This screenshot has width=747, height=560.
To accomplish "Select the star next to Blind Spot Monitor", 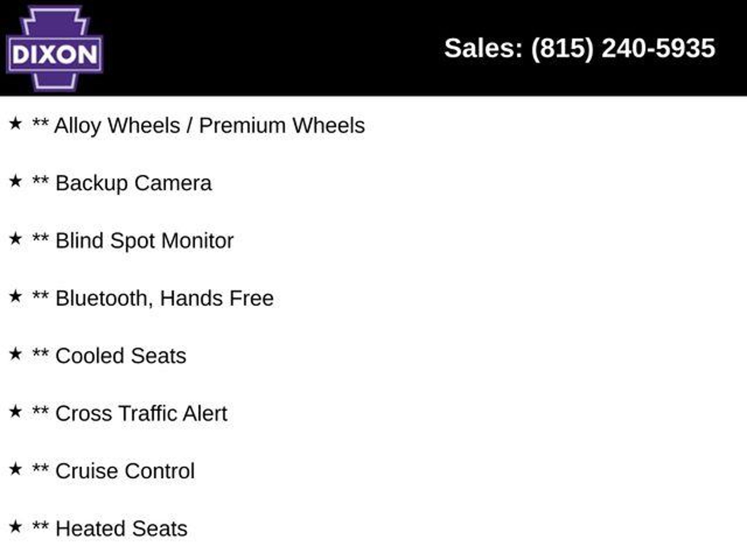I will tap(16, 239).
